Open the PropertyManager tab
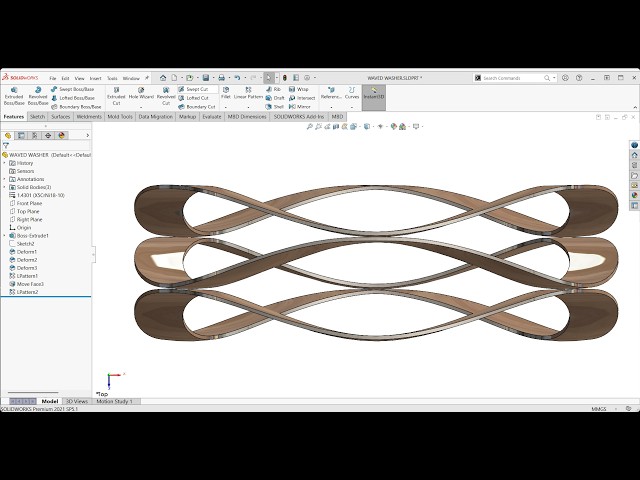The image size is (640, 480). click(21, 136)
